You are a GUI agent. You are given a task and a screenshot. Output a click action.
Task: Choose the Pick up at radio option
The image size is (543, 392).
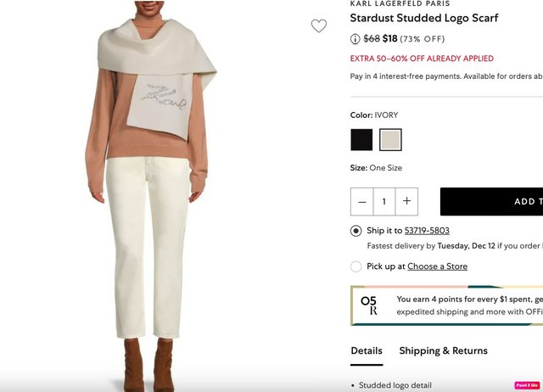point(356,266)
